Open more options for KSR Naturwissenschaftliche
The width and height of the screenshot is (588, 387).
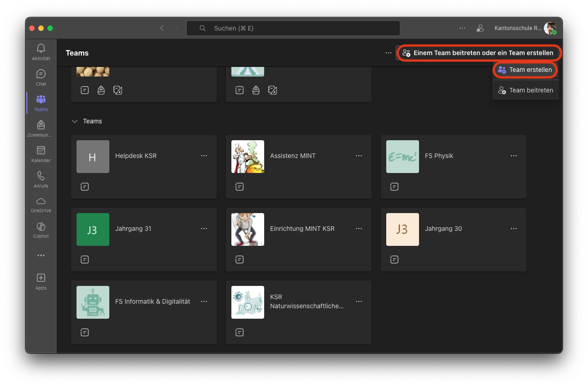(359, 301)
